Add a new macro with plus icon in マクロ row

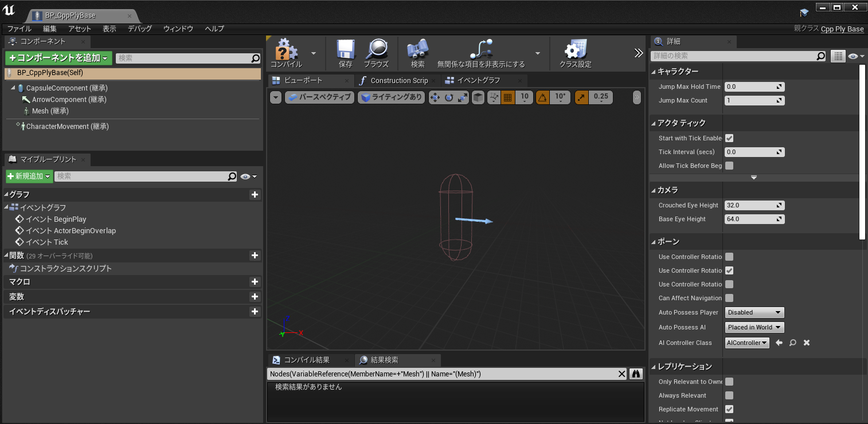pos(255,282)
